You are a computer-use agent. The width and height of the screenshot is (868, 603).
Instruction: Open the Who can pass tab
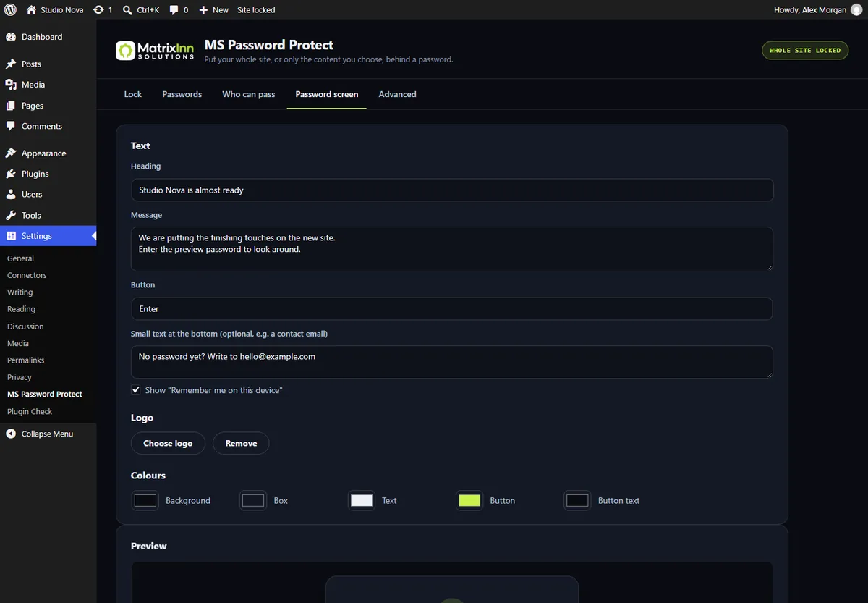249,94
